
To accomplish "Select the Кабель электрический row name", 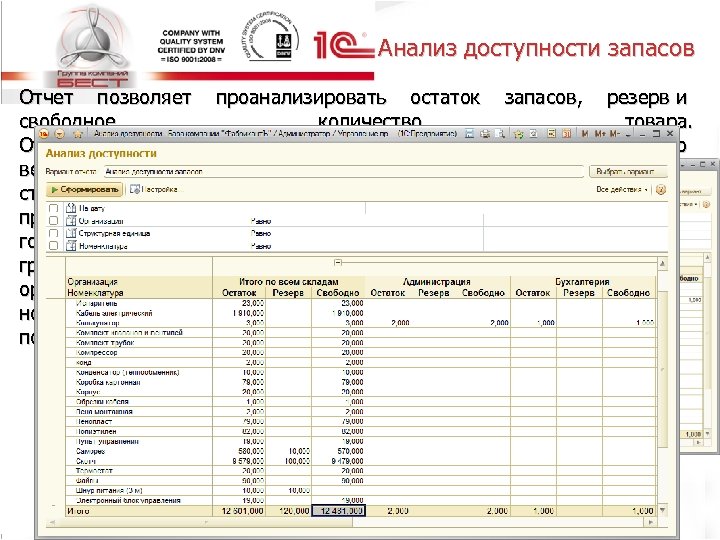I will (114, 313).
